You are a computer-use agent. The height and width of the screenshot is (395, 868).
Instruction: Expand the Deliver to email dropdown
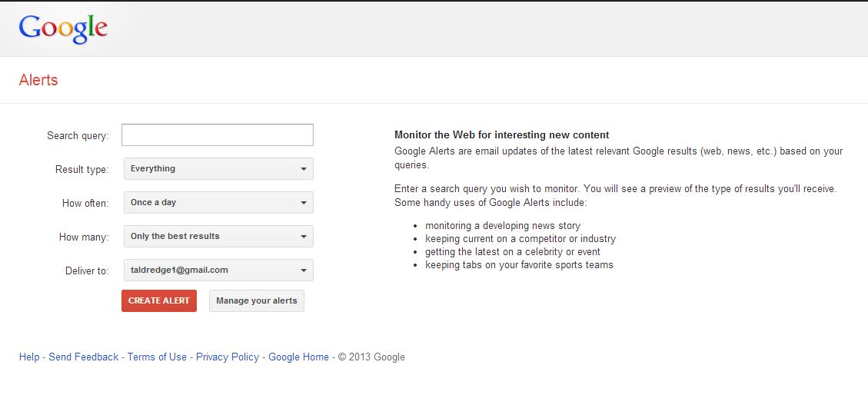coord(218,270)
